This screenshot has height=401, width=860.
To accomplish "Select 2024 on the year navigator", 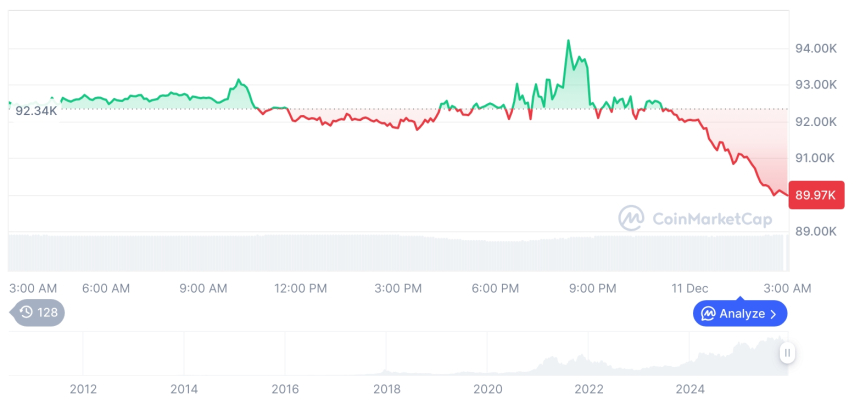I will coord(690,389).
